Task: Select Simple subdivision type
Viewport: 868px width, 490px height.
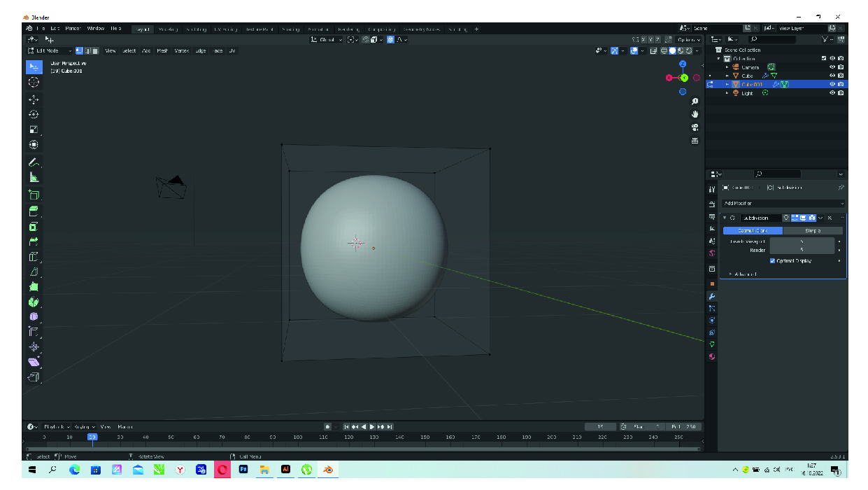Action: click(x=813, y=230)
